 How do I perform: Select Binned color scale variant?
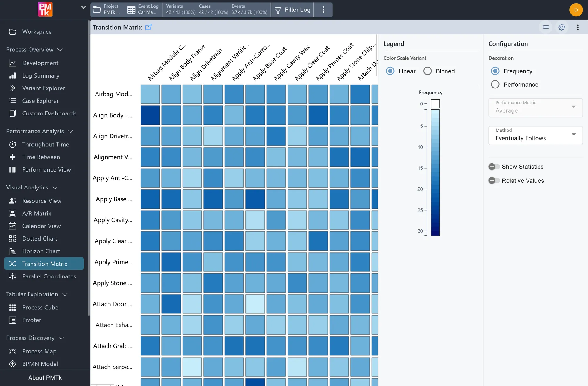click(x=427, y=71)
